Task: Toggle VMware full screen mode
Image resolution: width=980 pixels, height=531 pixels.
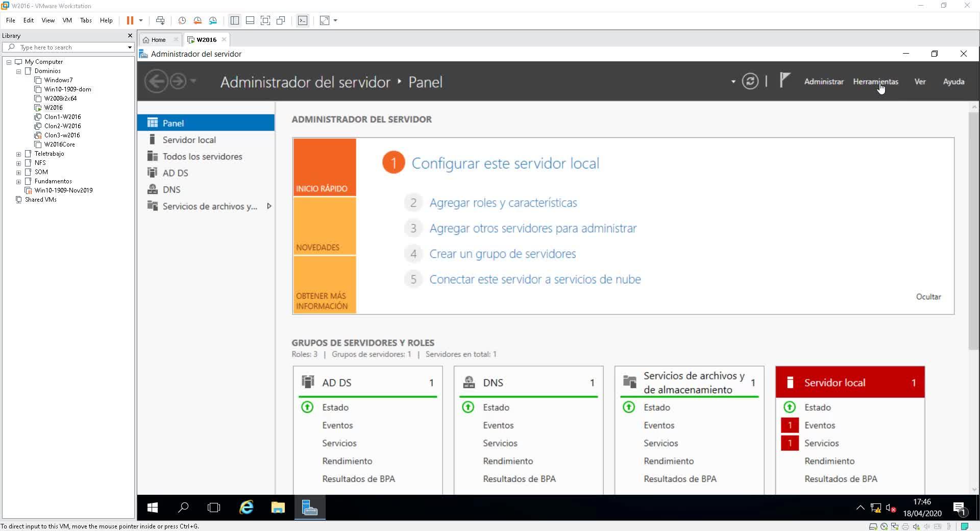Action: (265, 20)
